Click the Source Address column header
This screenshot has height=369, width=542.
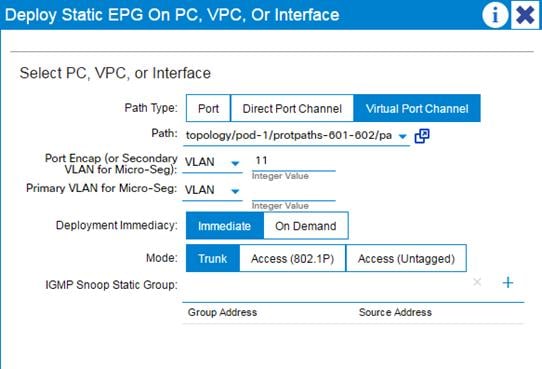click(395, 312)
